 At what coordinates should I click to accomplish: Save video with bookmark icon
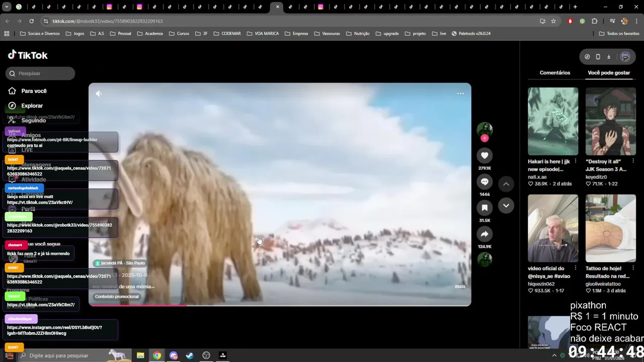click(x=485, y=208)
